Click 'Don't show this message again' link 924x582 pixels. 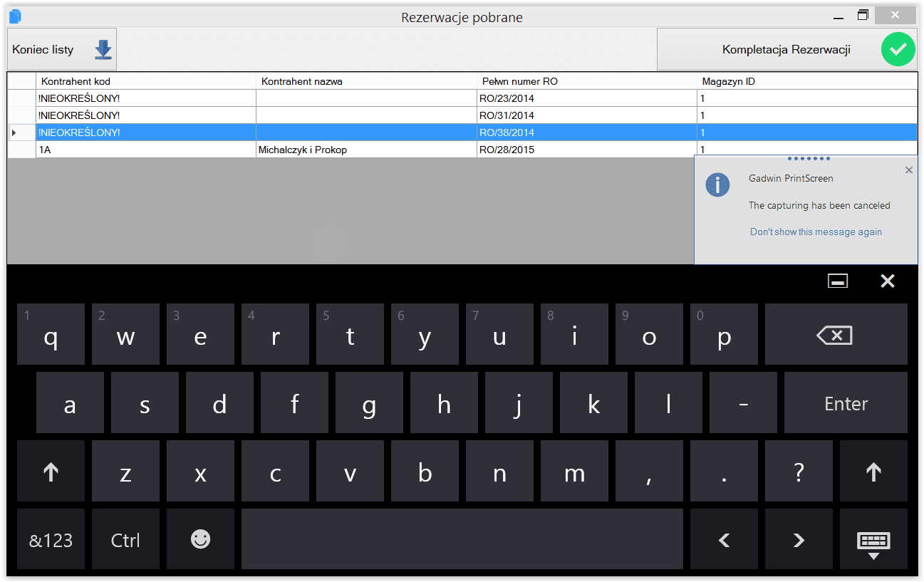(816, 232)
